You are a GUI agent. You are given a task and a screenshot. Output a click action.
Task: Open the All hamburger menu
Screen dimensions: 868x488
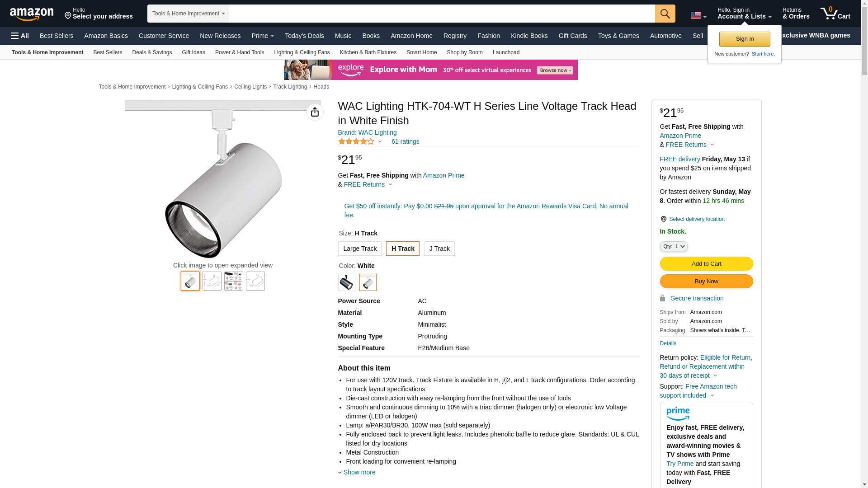point(20,36)
